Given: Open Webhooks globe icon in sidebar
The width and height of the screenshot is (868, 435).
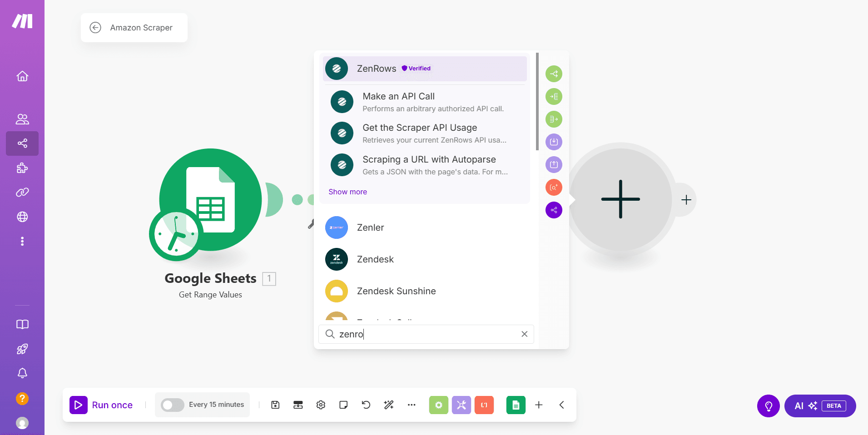Looking at the screenshot, I should (x=22, y=217).
